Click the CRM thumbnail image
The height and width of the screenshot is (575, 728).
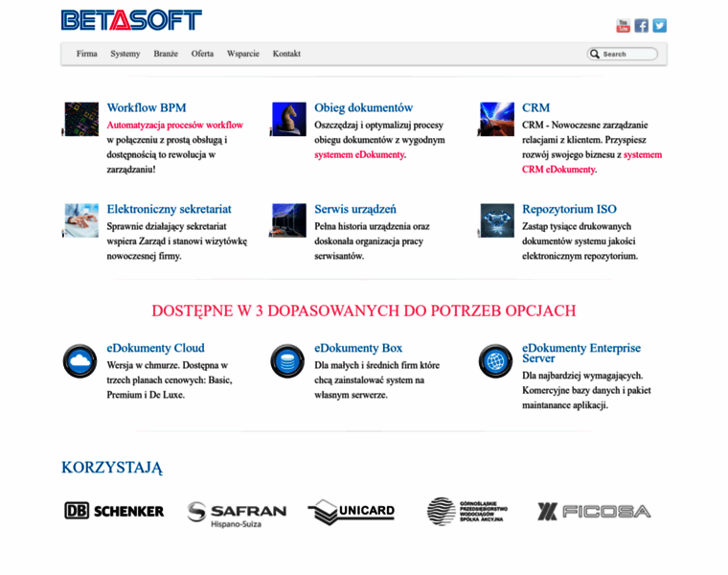(x=497, y=120)
